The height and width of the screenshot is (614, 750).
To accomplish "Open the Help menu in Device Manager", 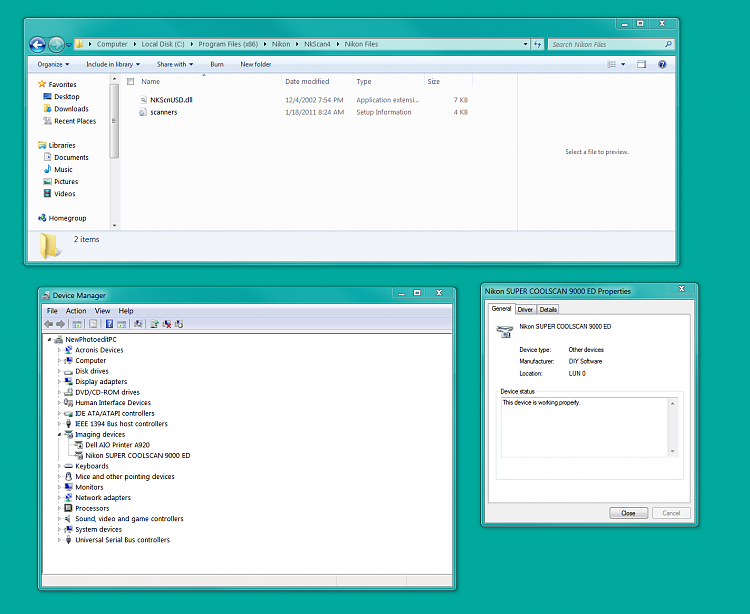I will pyautogui.click(x=126, y=311).
